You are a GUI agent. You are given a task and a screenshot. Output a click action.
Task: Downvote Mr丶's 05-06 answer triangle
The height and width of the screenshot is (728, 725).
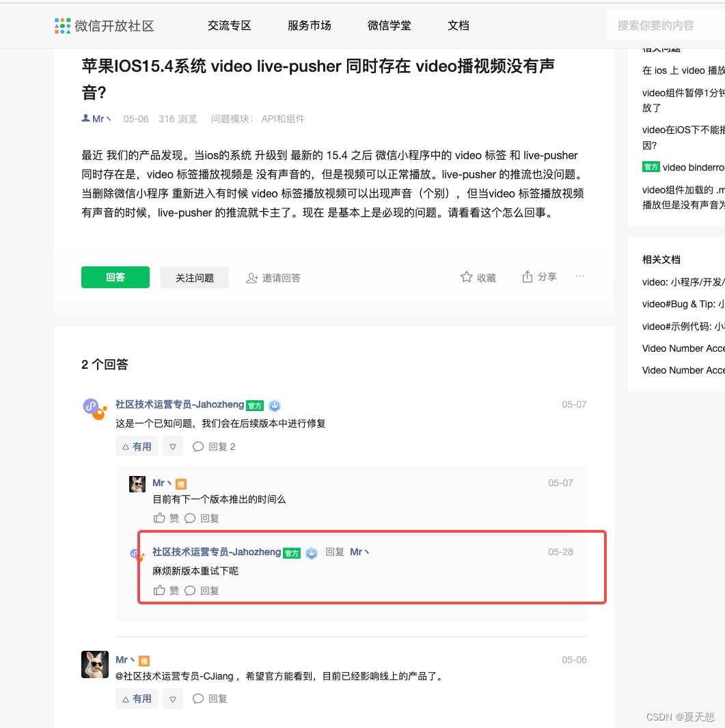point(173,699)
